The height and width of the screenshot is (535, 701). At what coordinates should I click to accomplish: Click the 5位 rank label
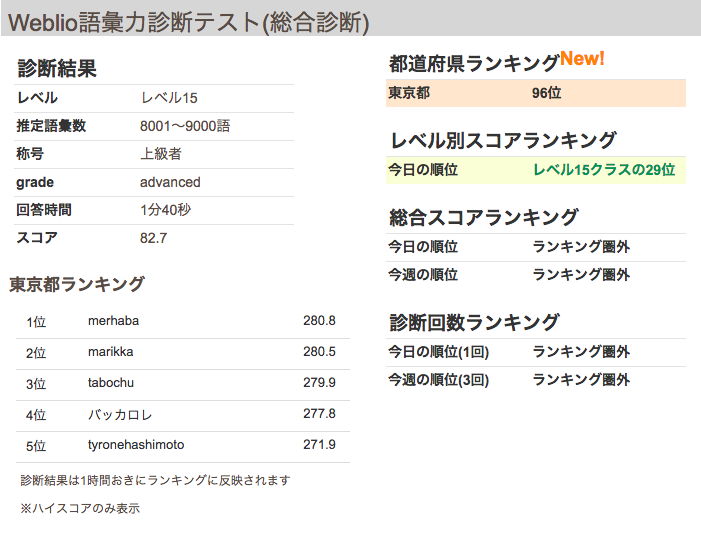(x=36, y=446)
